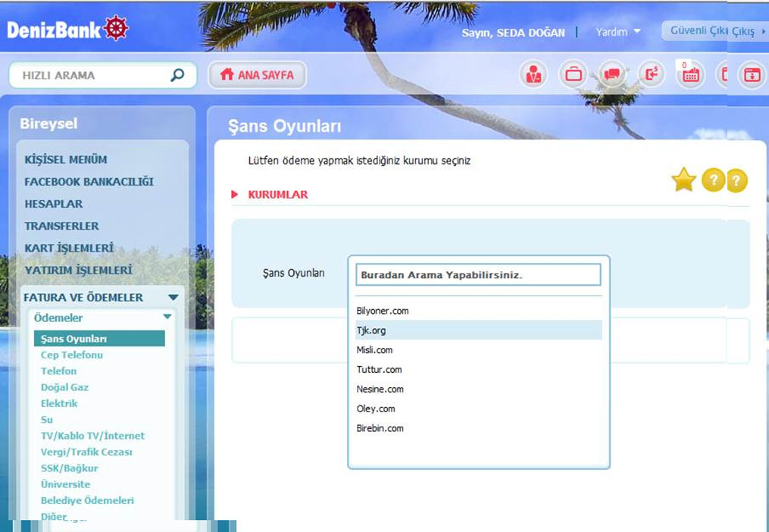Open the customer representative icon
Screen dimensions: 769x532
(x=533, y=75)
